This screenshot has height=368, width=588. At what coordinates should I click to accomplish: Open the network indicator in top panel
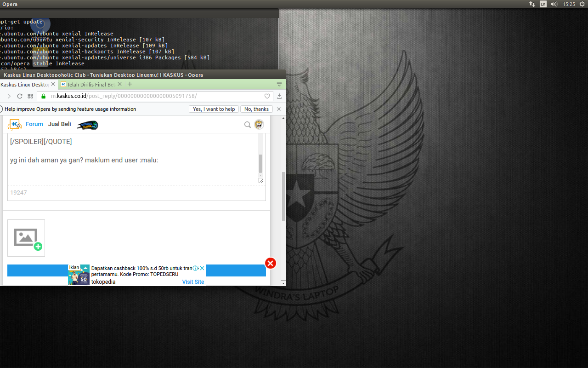tap(532, 4)
